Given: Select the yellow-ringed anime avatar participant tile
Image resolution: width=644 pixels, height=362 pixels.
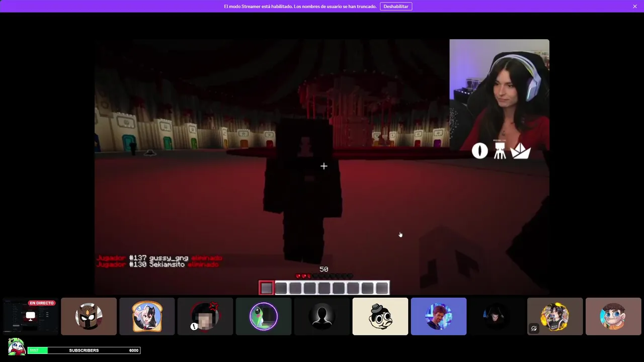Looking at the screenshot, I should click(x=555, y=316).
